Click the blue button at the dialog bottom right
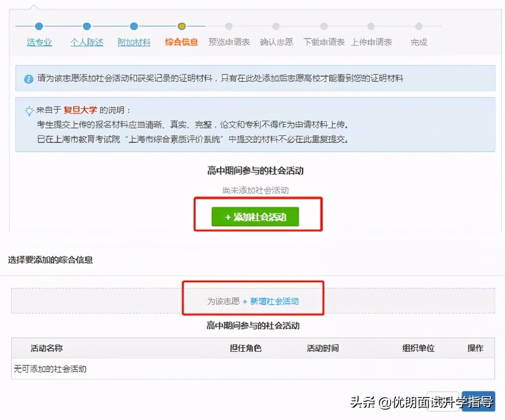 478,401
